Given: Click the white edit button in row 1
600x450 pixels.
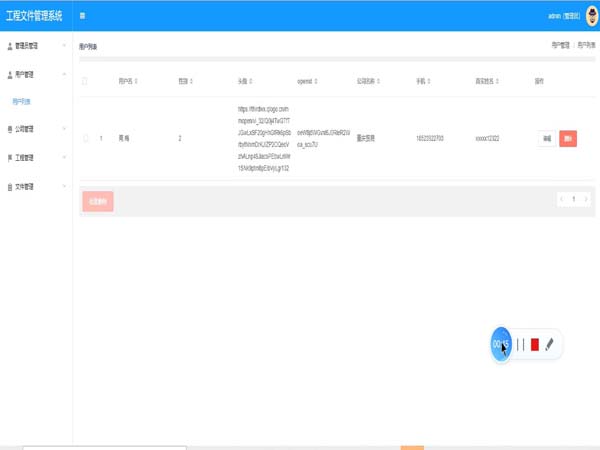Looking at the screenshot, I should click(547, 139).
